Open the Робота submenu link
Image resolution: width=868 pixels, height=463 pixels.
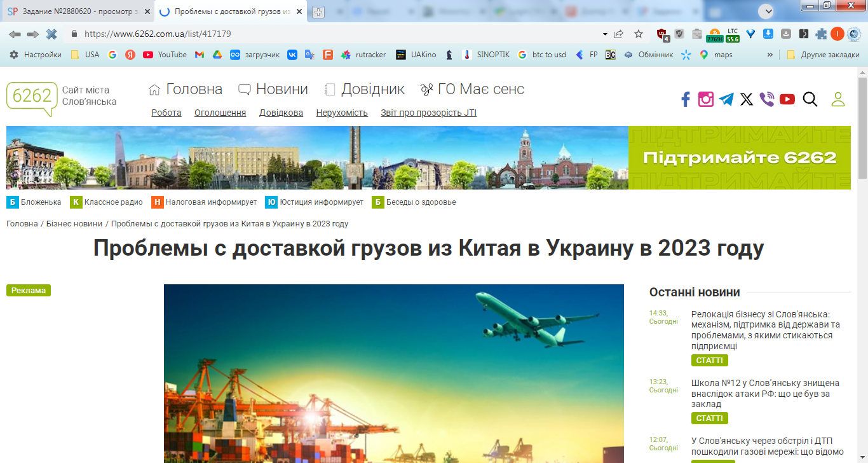pos(166,113)
